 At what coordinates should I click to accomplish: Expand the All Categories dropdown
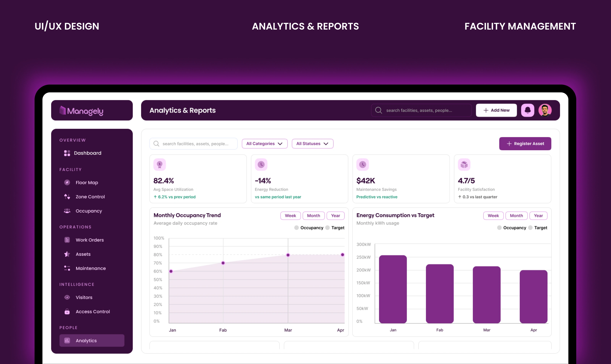pos(265,144)
